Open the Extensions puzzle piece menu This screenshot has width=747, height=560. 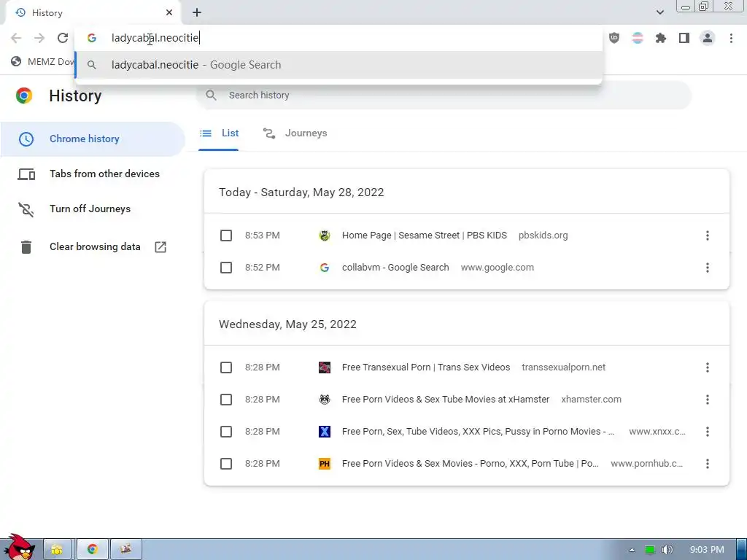(661, 38)
